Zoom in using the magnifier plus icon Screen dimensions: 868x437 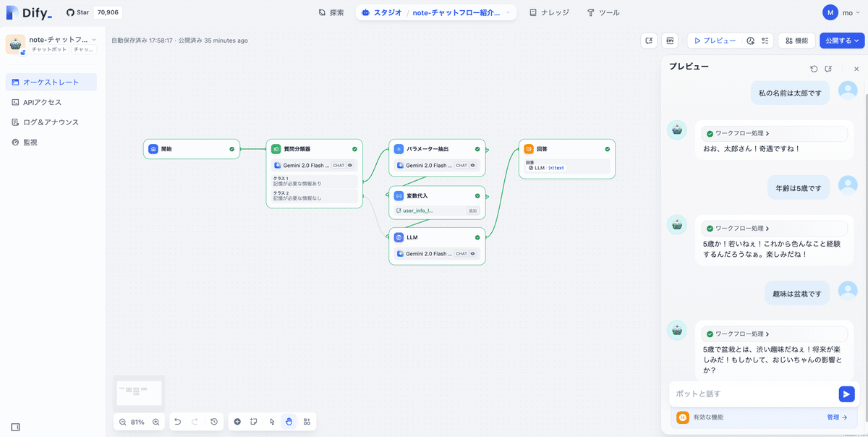click(x=156, y=421)
